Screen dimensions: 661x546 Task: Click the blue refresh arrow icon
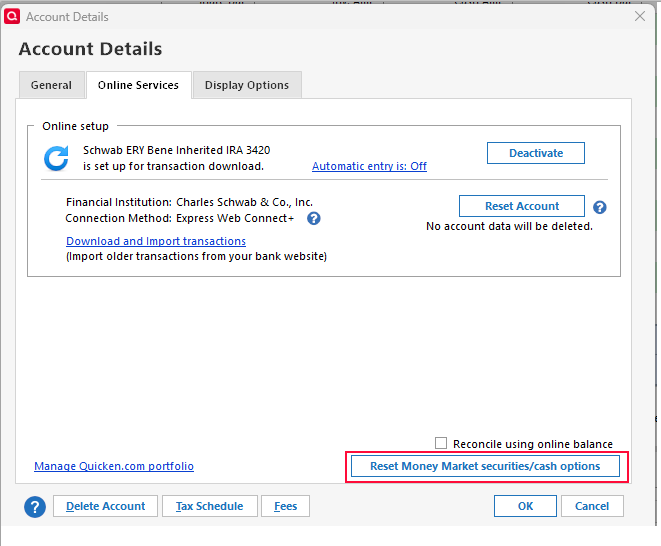pyautogui.click(x=56, y=159)
